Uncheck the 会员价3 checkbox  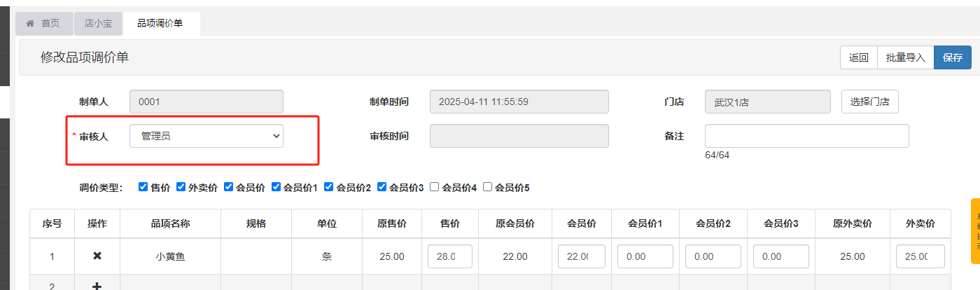(x=381, y=187)
